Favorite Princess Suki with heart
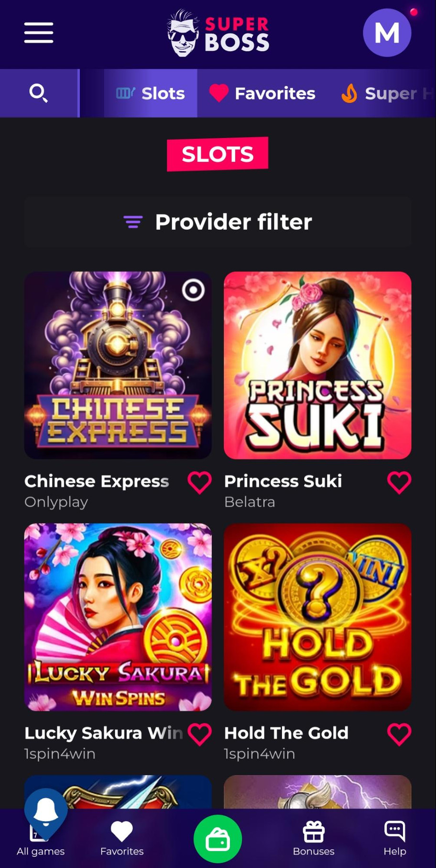Viewport: 436px width, 868px height. click(x=399, y=482)
